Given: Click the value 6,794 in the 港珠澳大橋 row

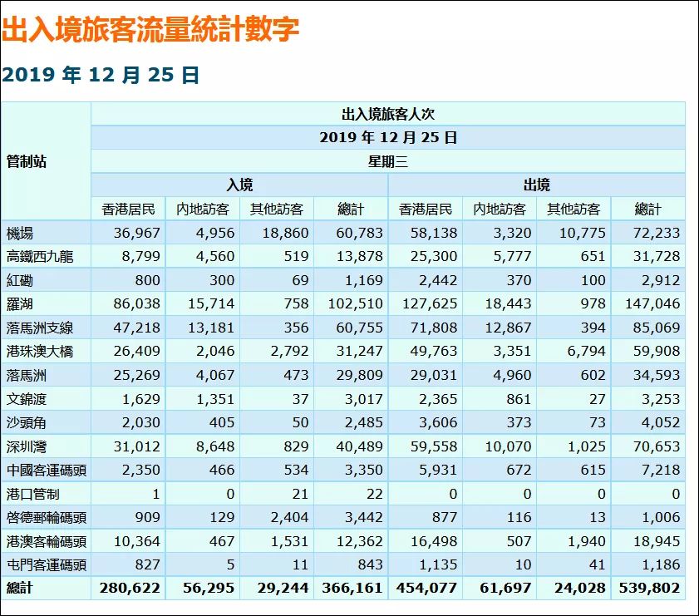Looking at the screenshot, I should click(586, 352).
